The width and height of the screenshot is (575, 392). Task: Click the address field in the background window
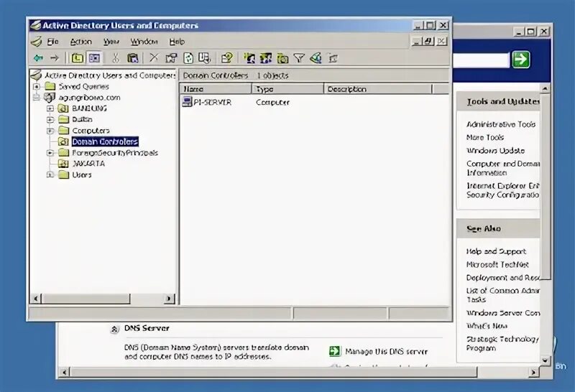coord(481,60)
